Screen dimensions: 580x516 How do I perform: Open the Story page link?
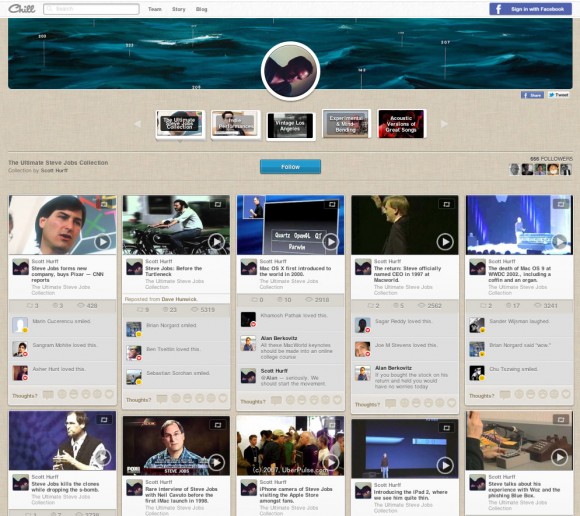pyautogui.click(x=179, y=9)
